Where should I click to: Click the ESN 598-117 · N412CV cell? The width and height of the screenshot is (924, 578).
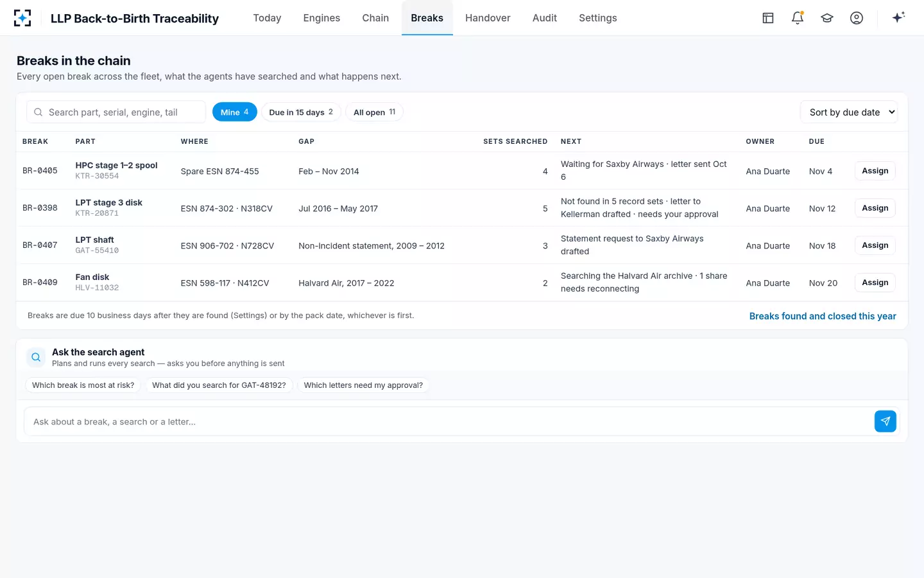coord(225,283)
